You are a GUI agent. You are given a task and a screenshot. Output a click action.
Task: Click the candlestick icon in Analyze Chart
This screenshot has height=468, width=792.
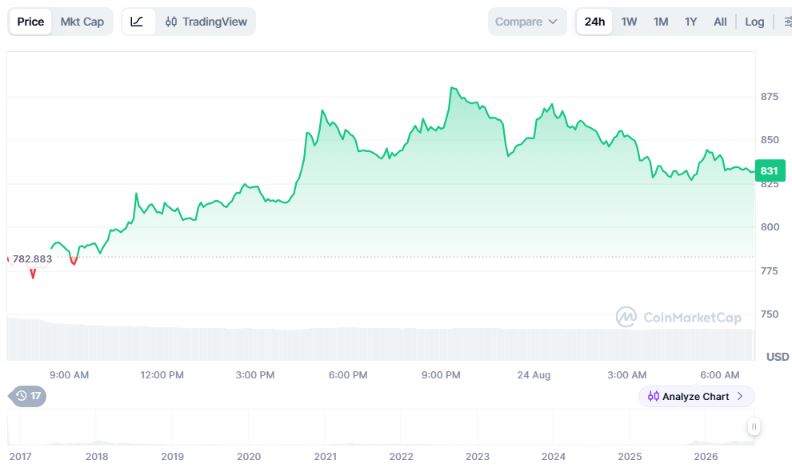653,396
